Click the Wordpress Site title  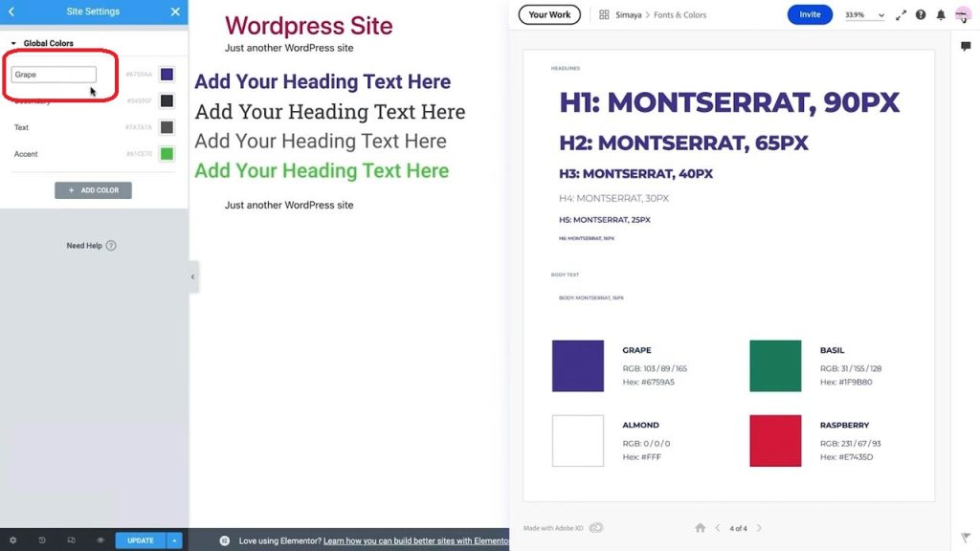pyautogui.click(x=309, y=26)
